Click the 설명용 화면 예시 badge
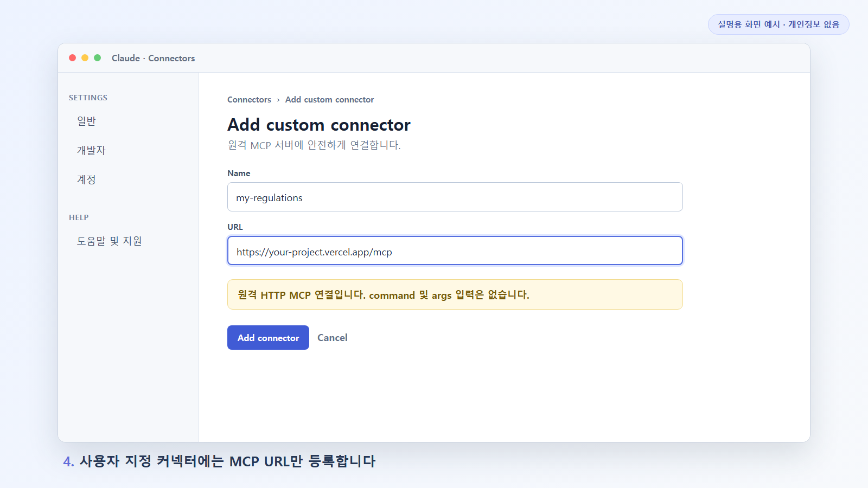Viewport: 868px width, 488px height. (x=778, y=24)
